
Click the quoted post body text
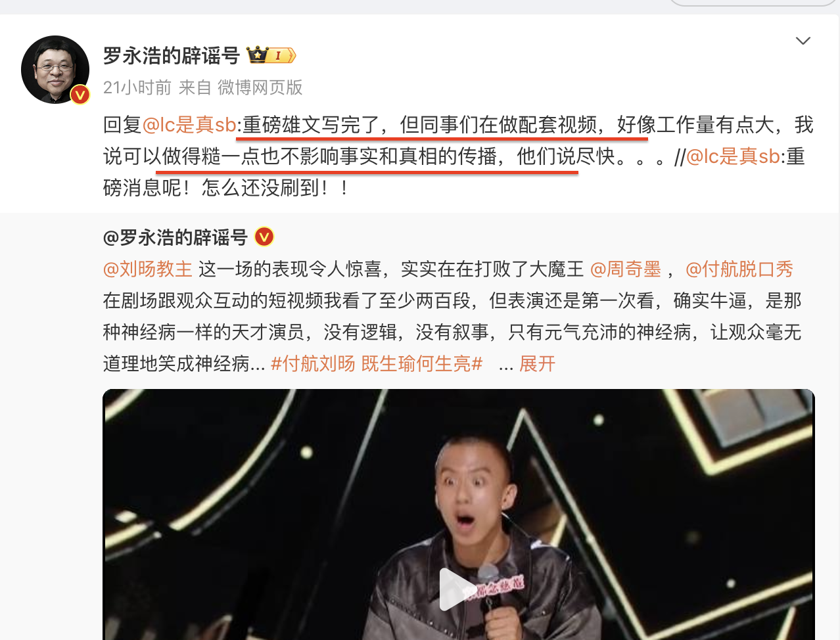452,316
